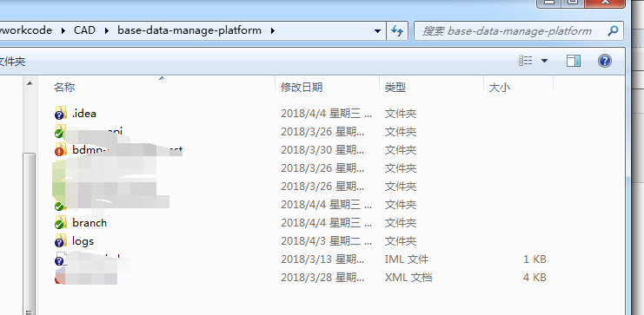
Task: Expand the arrow after workcode in path
Action: click(63, 30)
